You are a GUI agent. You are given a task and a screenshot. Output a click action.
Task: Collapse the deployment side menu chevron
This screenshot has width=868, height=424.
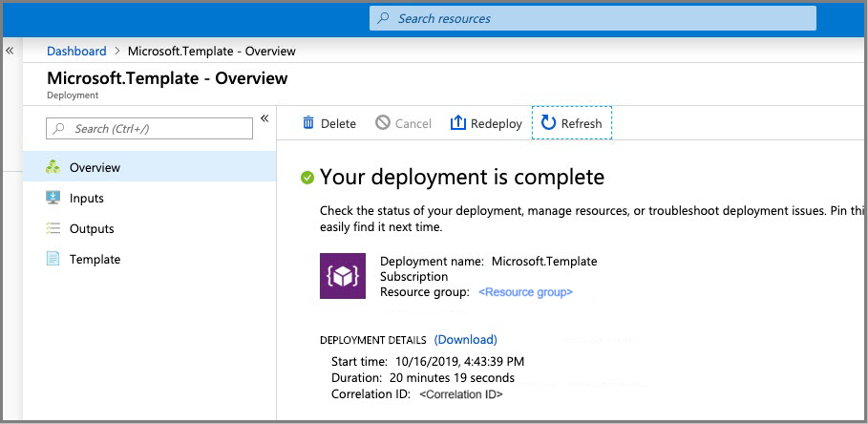[x=265, y=118]
